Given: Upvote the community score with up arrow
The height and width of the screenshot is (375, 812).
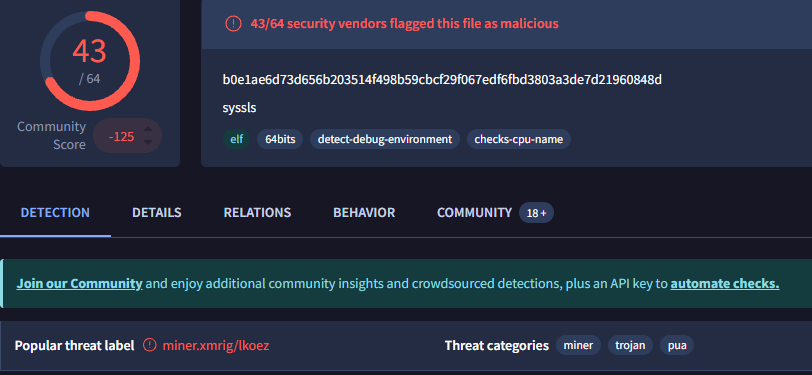Looking at the screenshot, I should pyautogui.click(x=148, y=129).
